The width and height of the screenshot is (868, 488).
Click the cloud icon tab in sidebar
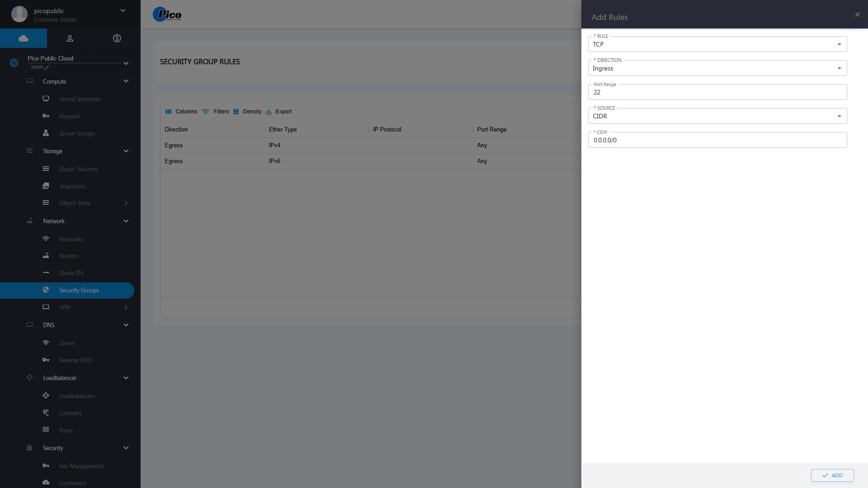(24, 38)
